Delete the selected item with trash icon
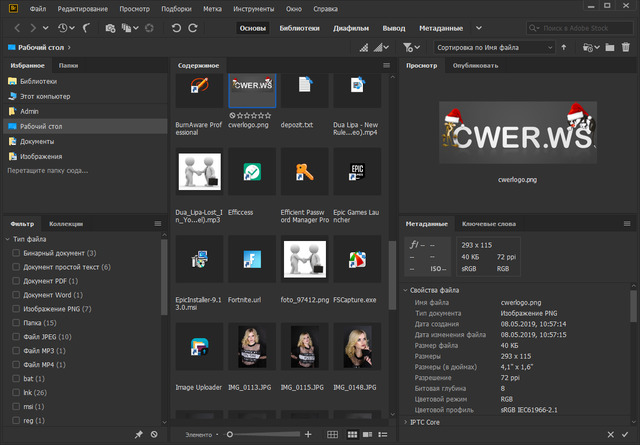This screenshot has height=445, width=640. click(x=626, y=47)
